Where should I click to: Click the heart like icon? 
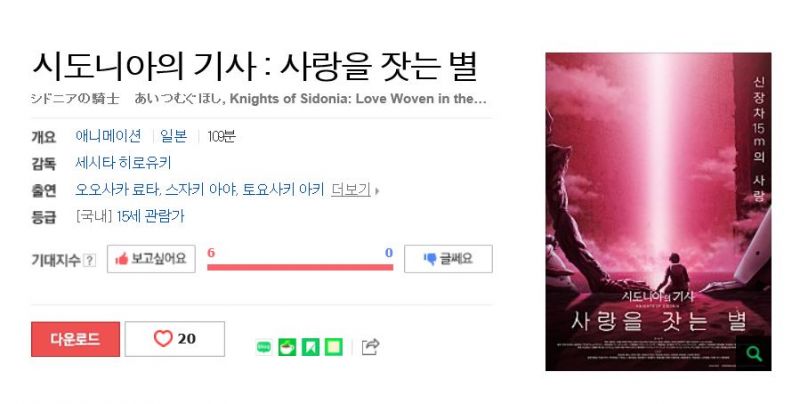(x=163, y=338)
